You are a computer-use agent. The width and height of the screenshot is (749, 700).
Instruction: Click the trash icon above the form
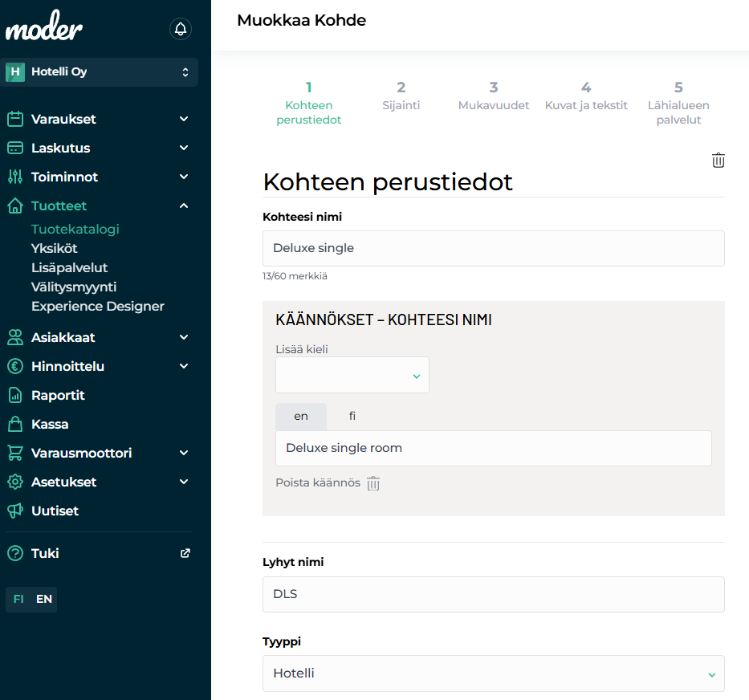718,161
